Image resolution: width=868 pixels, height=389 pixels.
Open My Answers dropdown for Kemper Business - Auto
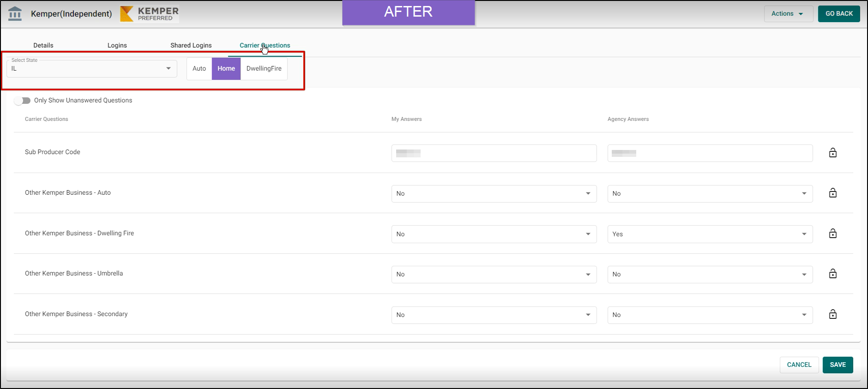click(x=494, y=194)
